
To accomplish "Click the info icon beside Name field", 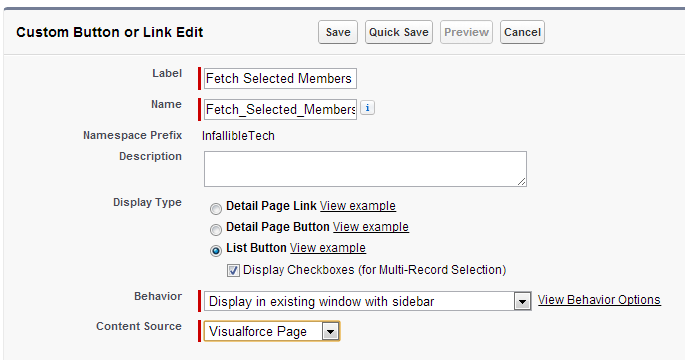I will click(367, 107).
